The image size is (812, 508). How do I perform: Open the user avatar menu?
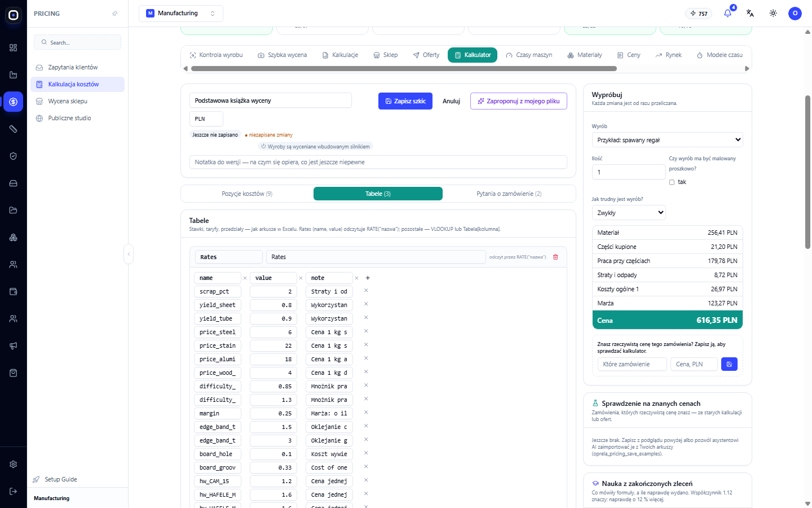coord(795,13)
